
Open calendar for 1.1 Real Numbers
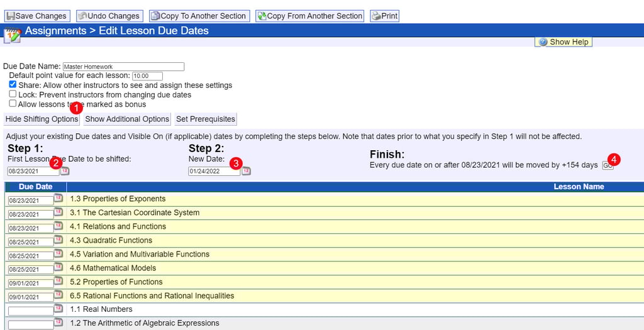[x=58, y=309]
